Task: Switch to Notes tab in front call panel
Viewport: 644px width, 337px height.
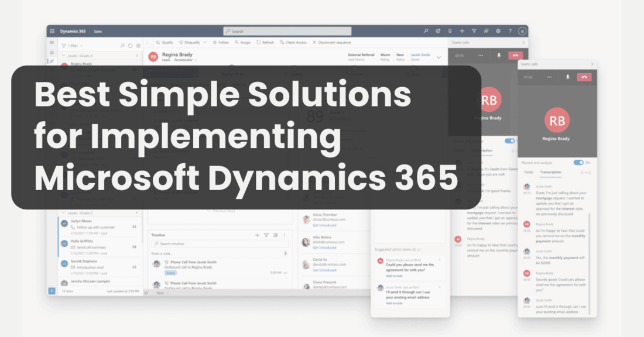Action: click(529, 173)
